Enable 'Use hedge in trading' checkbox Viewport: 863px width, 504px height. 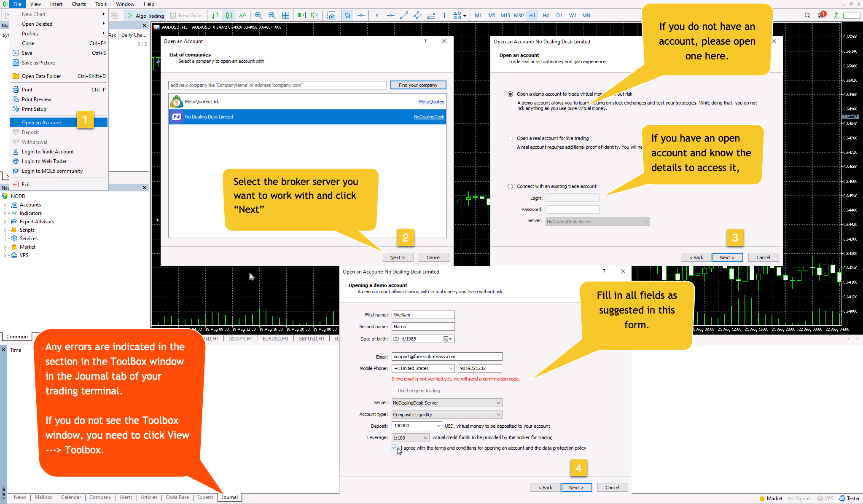pyautogui.click(x=395, y=391)
